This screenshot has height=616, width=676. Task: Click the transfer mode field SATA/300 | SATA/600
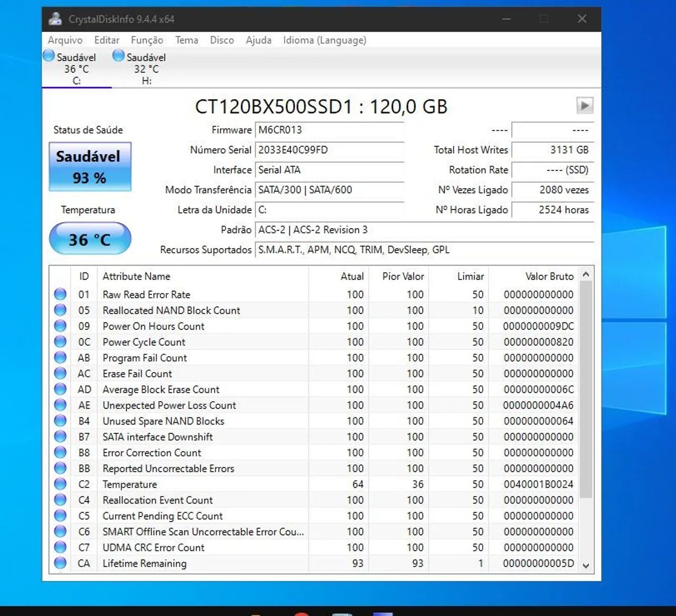pyautogui.click(x=330, y=190)
